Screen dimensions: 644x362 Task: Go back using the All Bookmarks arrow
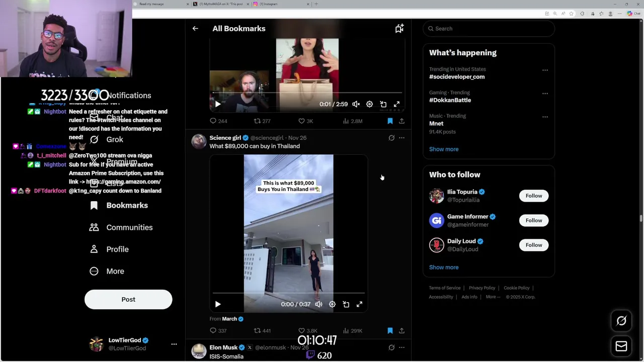195,29
